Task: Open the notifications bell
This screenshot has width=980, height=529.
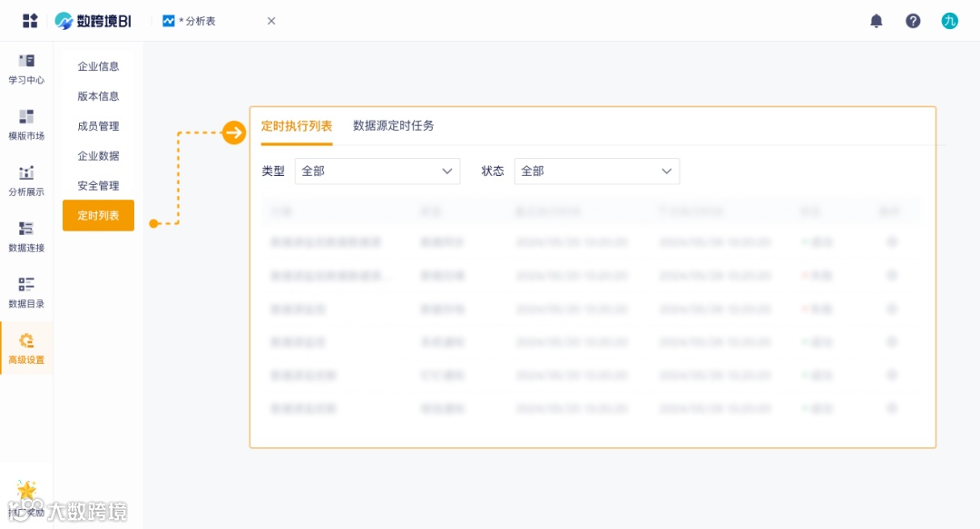Action: (877, 21)
